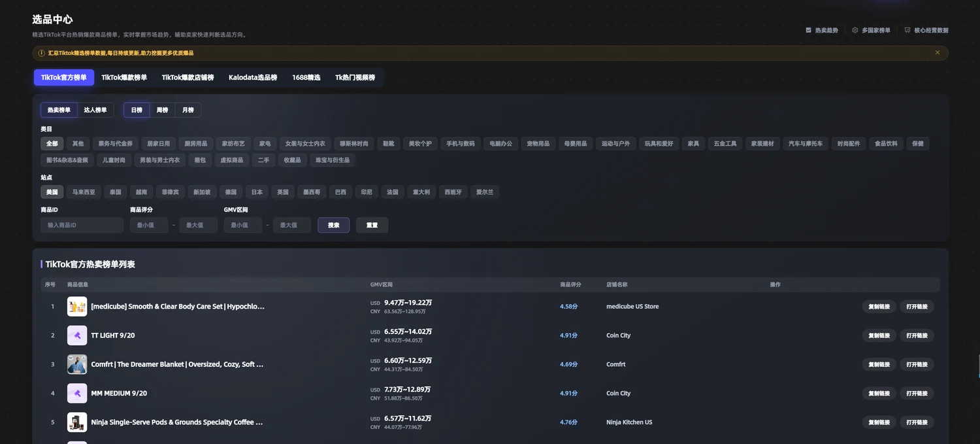Click the MM MEDIUM 9/20 product title

click(x=119, y=393)
